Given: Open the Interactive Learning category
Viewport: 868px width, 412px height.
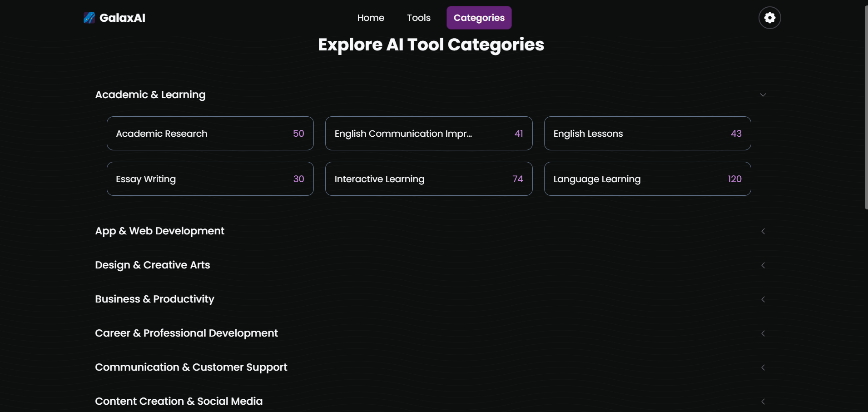Looking at the screenshot, I should (x=429, y=179).
